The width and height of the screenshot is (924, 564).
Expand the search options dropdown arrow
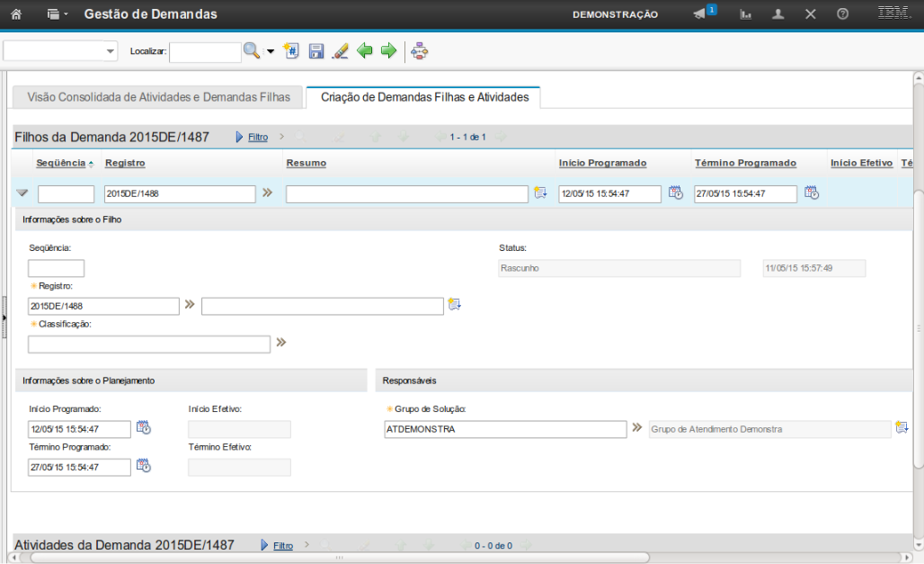271,51
